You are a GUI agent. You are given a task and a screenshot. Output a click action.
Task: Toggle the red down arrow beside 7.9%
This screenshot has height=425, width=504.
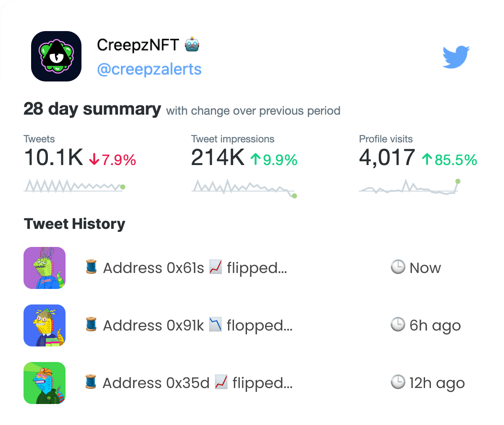tap(94, 159)
